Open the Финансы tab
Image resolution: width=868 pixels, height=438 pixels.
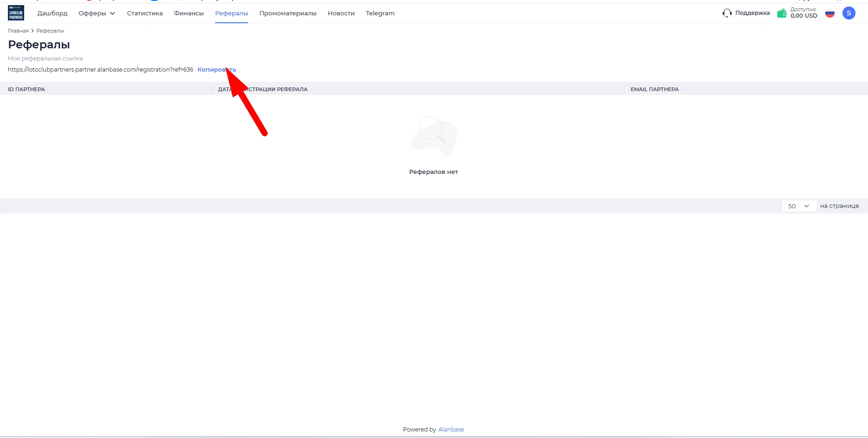click(189, 13)
